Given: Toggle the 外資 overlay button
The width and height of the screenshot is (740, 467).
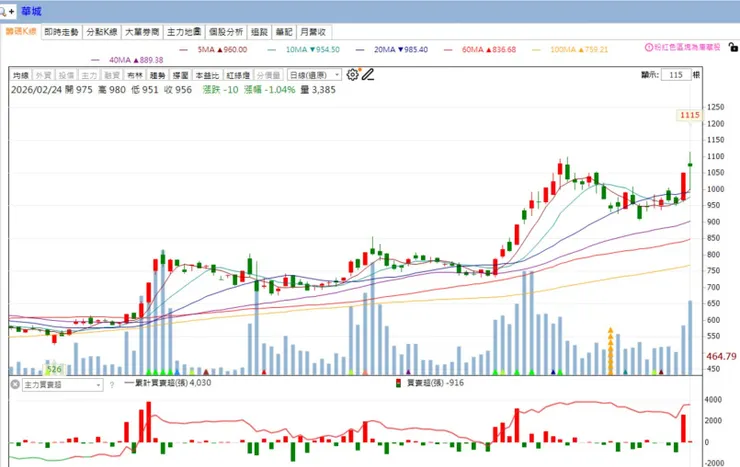Looking at the screenshot, I should coord(43,75).
